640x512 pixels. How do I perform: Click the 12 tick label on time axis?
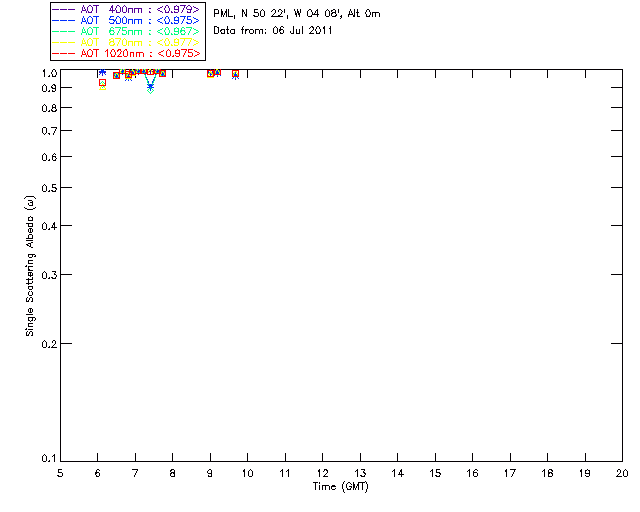(x=322, y=473)
